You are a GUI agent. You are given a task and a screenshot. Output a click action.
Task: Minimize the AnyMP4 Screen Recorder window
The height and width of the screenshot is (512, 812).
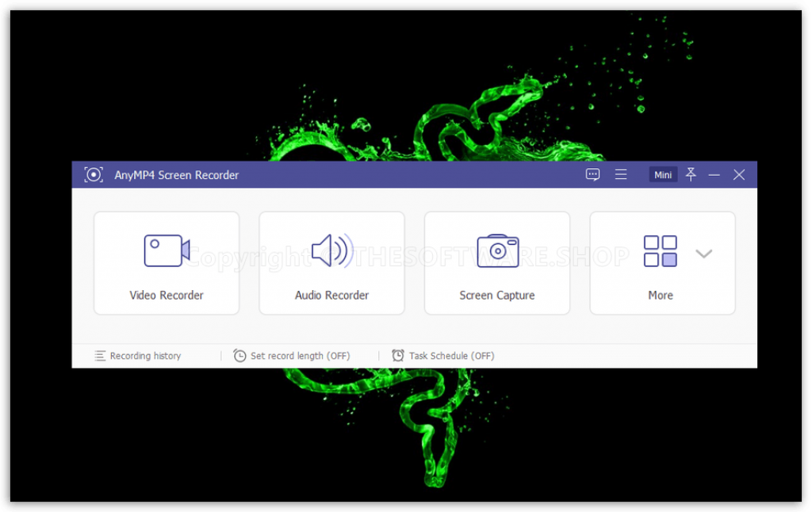(714, 175)
